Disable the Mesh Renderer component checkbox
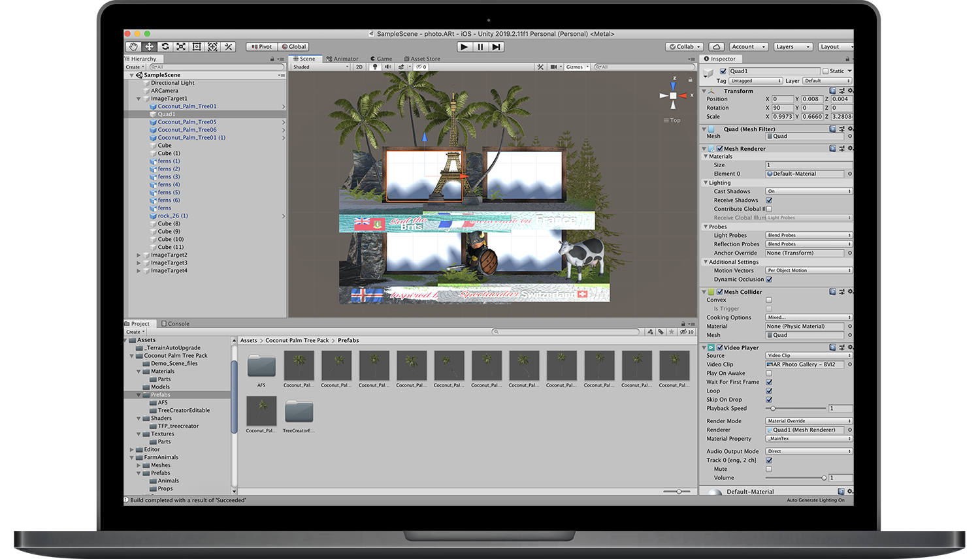The height and width of the screenshot is (559, 980). coord(719,148)
